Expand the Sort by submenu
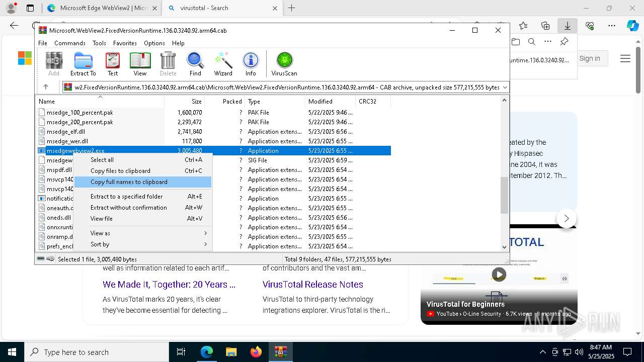This screenshot has width=644, height=362. (143, 244)
